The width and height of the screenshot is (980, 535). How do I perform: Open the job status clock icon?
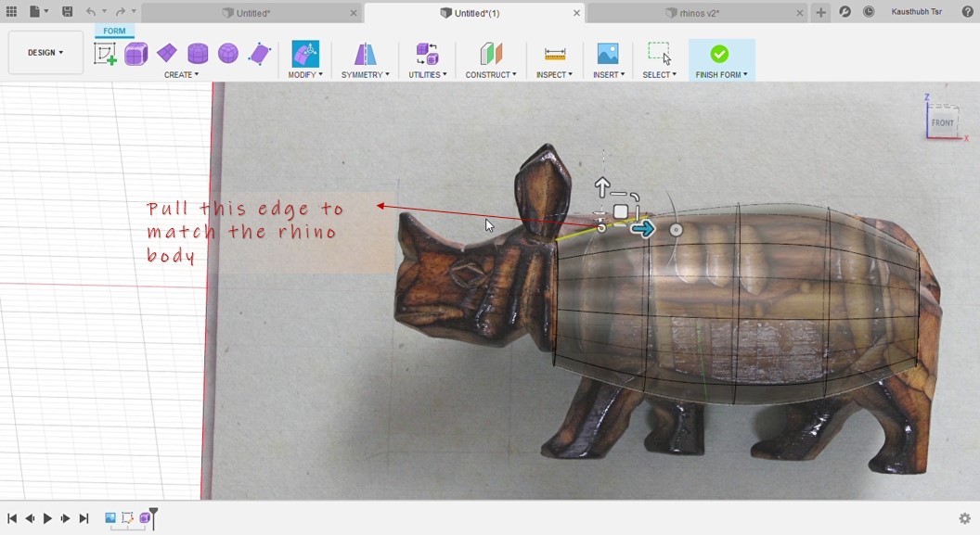(869, 12)
